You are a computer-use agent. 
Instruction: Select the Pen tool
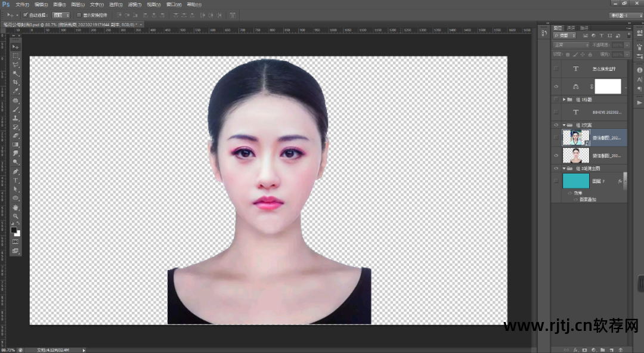tap(16, 171)
